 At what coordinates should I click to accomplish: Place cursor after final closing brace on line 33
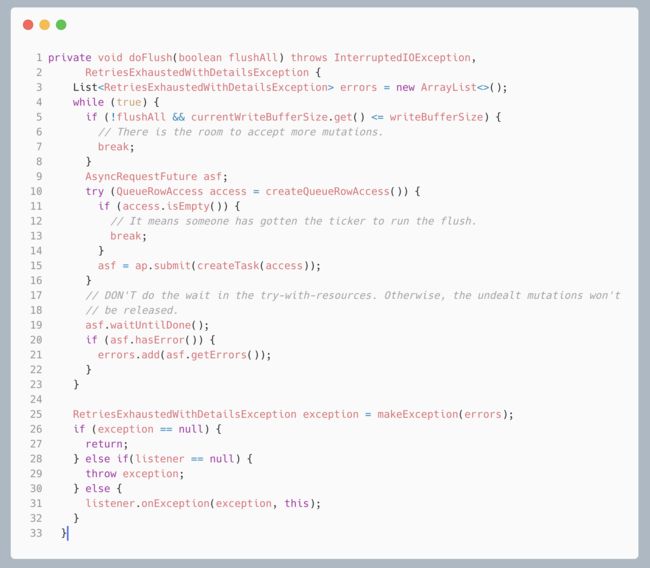click(x=67, y=533)
